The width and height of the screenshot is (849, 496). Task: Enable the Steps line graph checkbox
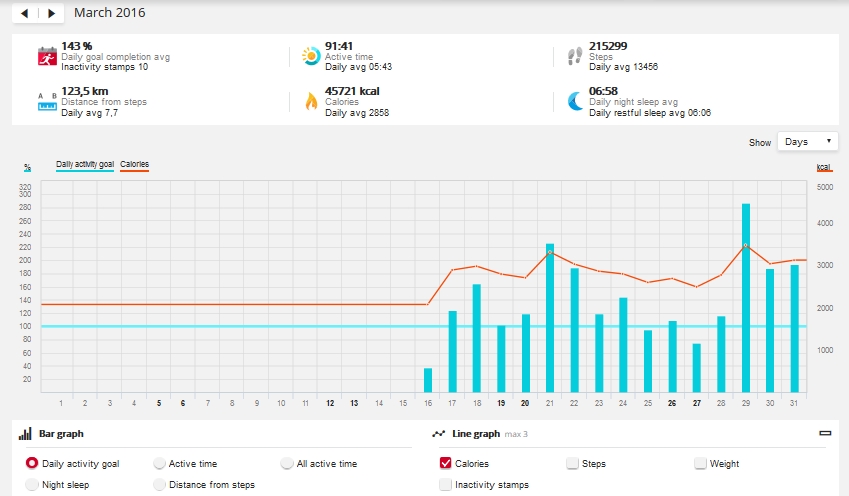[x=572, y=464]
